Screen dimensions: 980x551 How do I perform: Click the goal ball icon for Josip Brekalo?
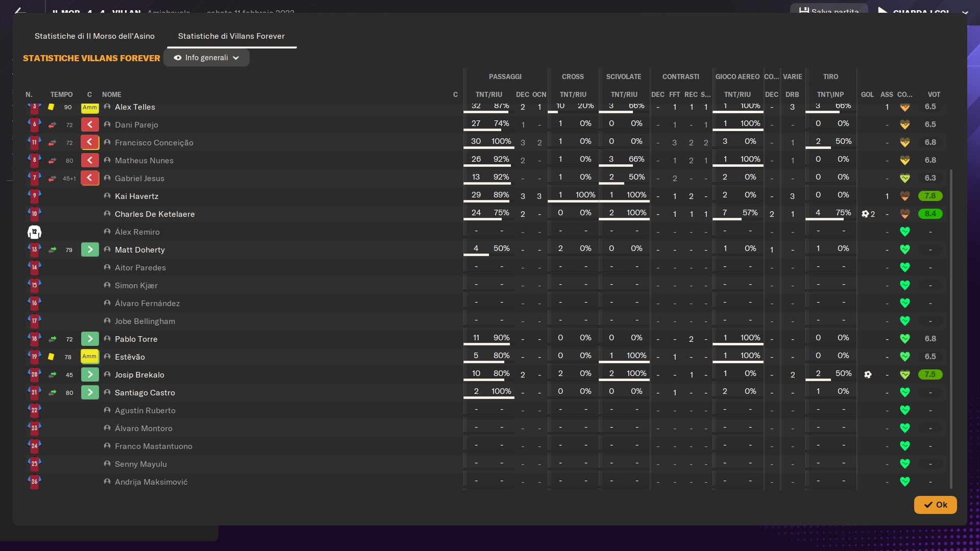(x=868, y=374)
